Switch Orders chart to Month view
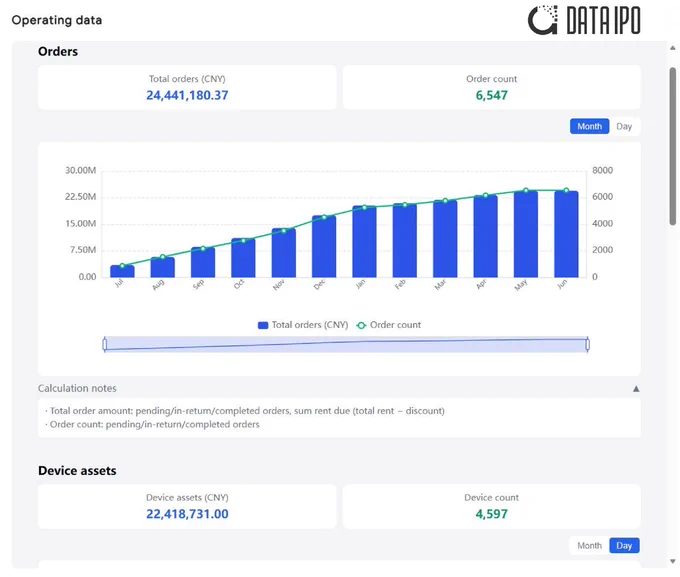This screenshot has width=680, height=577. coord(589,126)
